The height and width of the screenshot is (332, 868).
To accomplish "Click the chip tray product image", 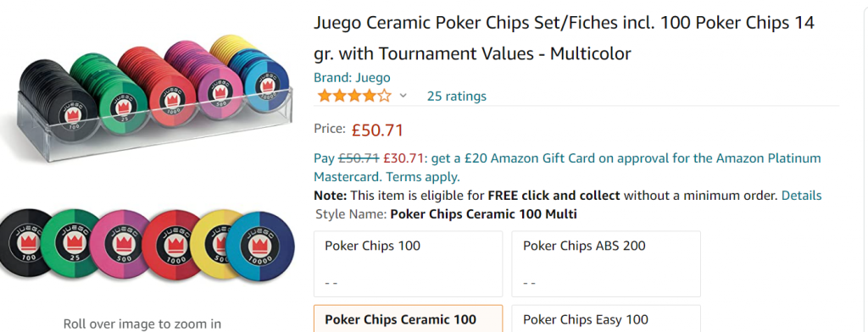I will (x=153, y=97).
